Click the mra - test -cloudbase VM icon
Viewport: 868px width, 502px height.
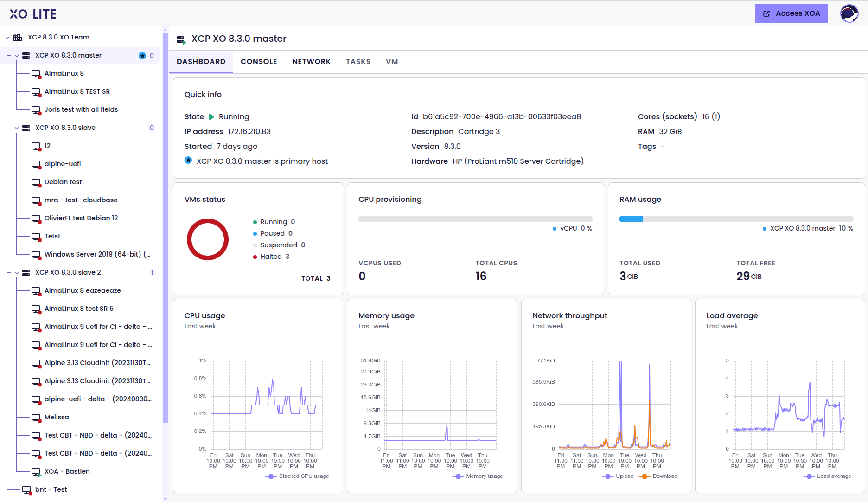[x=36, y=200]
